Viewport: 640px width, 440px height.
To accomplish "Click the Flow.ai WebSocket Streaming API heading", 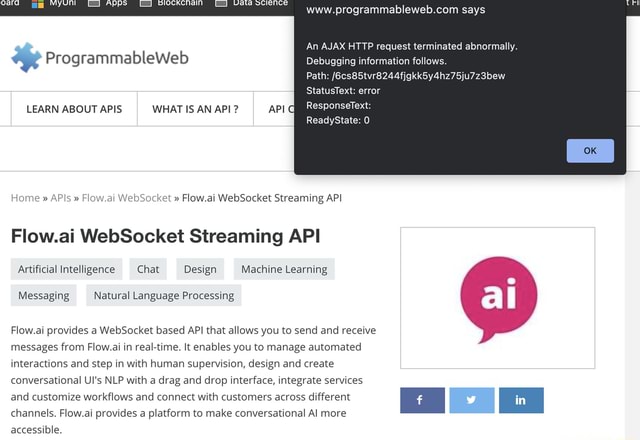I will click(165, 236).
